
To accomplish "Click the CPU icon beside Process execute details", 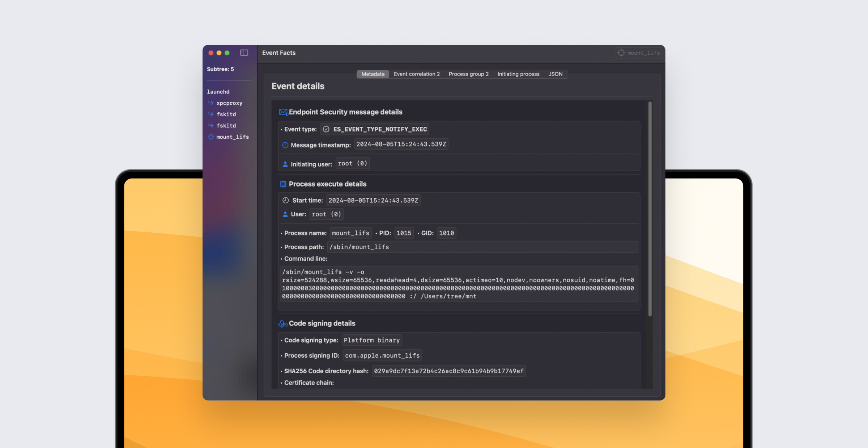I will pyautogui.click(x=283, y=184).
